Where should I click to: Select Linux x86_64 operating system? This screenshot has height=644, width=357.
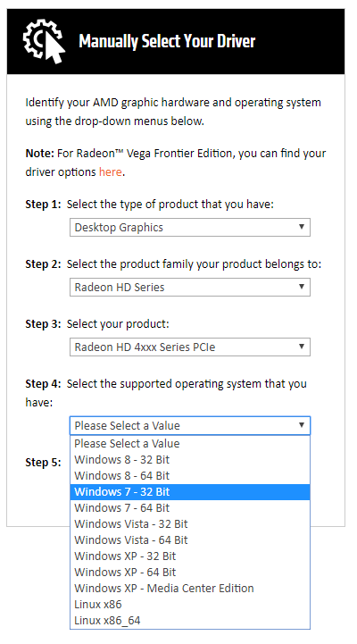tap(190, 621)
